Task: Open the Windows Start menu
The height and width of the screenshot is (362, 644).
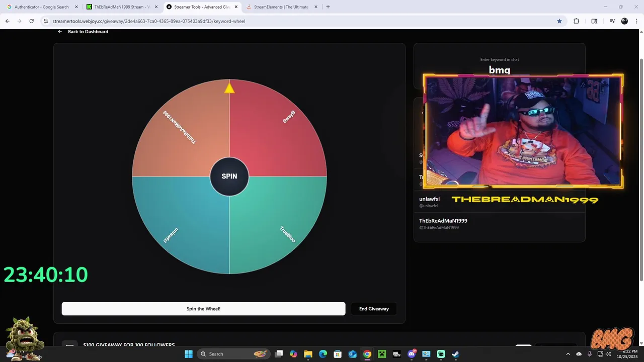Action: [189, 354]
